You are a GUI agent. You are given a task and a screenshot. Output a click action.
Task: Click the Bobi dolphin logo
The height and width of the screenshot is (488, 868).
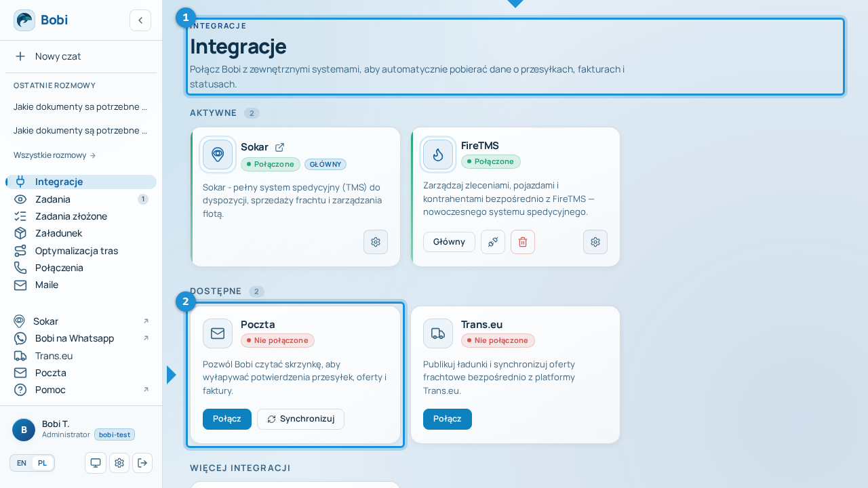[x=24, y=20]
